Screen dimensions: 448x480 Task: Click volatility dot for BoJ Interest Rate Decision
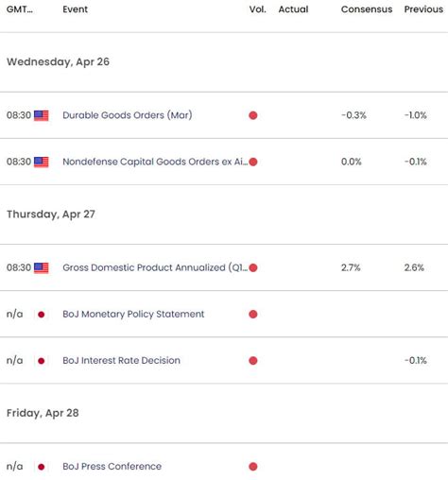(253, 361)
